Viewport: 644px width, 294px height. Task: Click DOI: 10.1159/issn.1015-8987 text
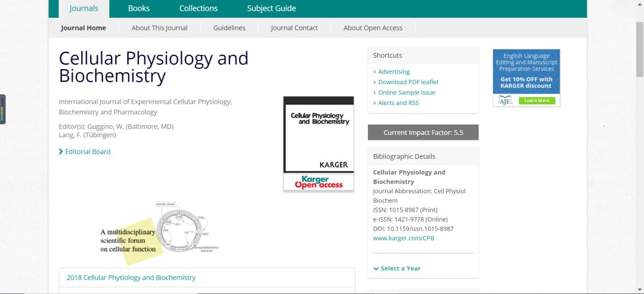tap(413, 229)
